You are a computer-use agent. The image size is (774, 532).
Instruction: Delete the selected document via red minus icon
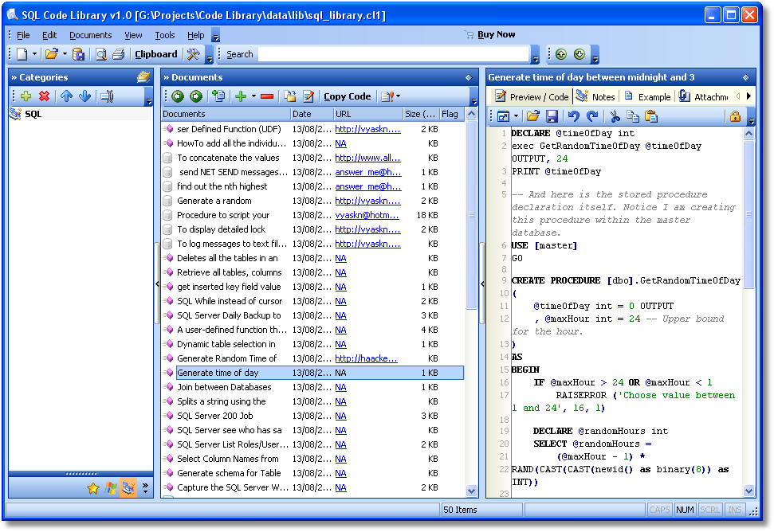266,96
